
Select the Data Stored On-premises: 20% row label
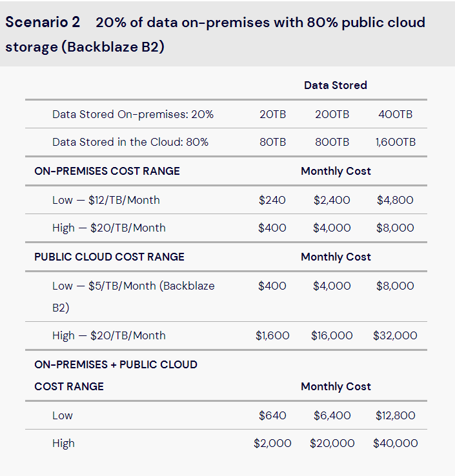133,114
